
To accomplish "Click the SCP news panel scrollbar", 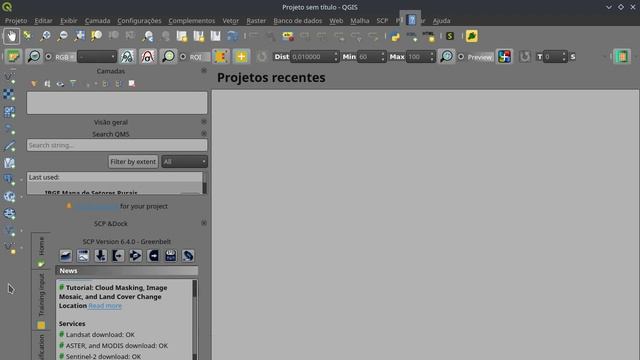I will click(x=195, y=319).
